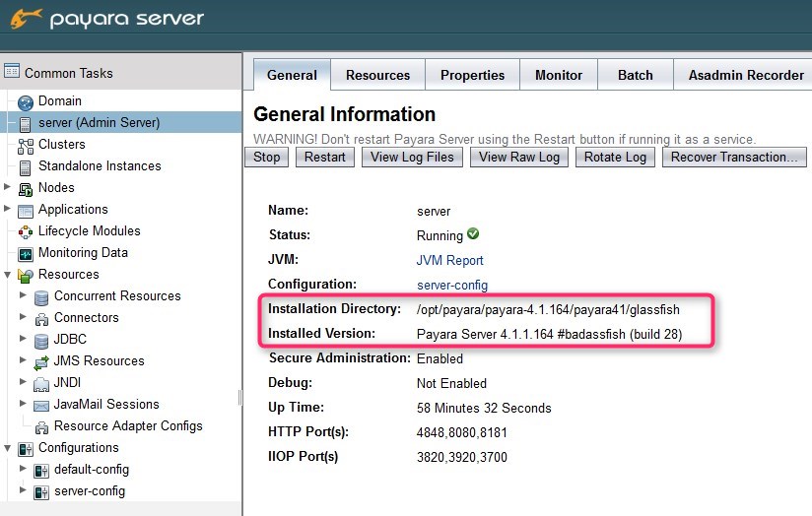This screenshot has height=516, width=812.
Task: Click the JavaMail Sessions envelope icon
Action: tap(41, 406)
